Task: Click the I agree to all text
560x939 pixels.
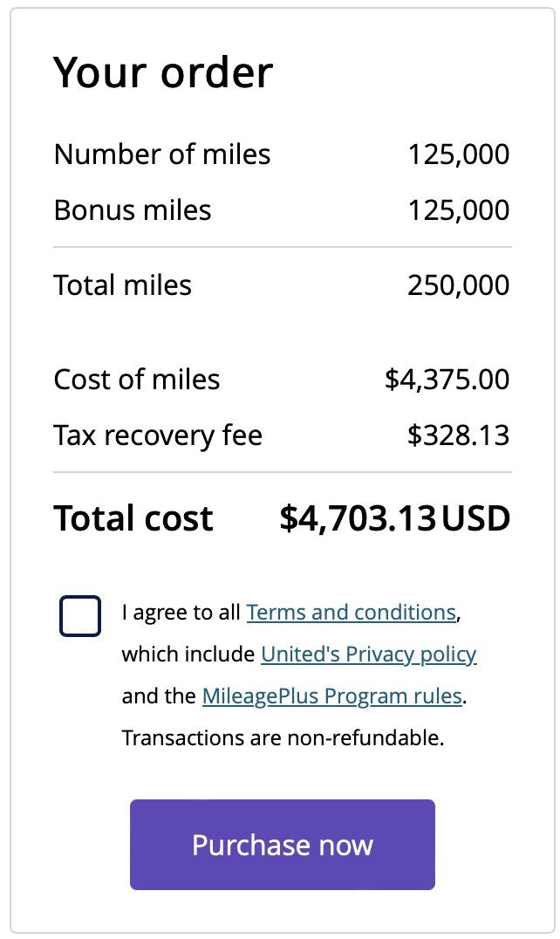Action: (x=181, y=612)
